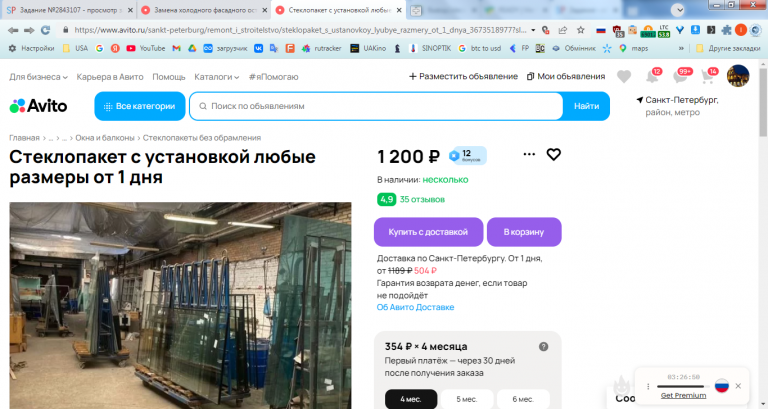768x409 pixels.
Task: Open the Об Авито Доставке link
Action: pos(415,307)
